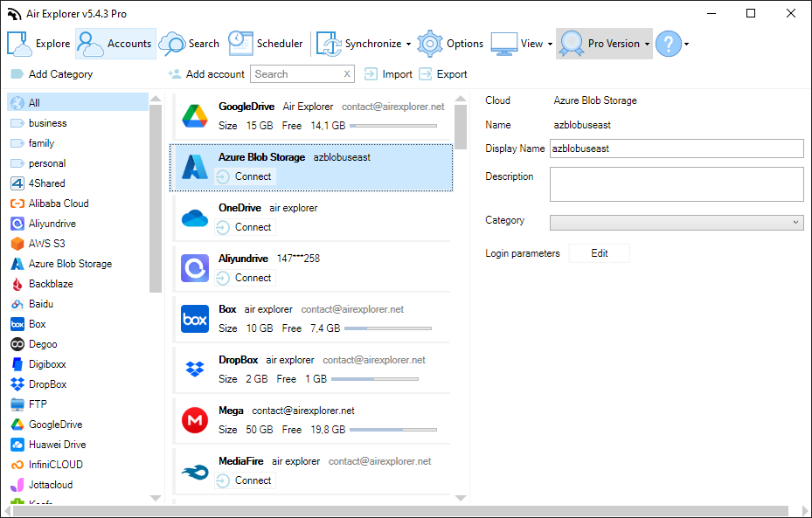Edit the Login parameters
This screenshot has width=812, height=518.
[599, 253]
